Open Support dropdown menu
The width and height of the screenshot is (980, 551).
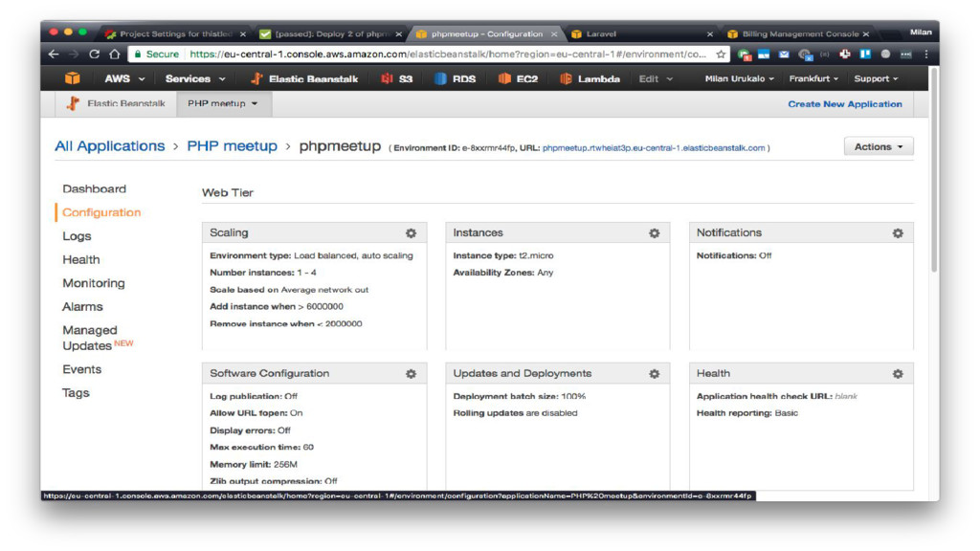point(876,78)
